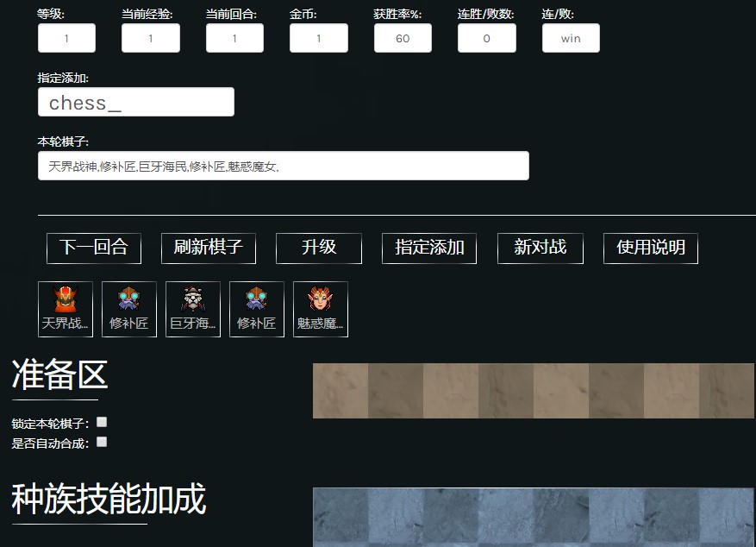Screen dimensions: 756x547
Task: Select the 天界战神 chess piece icon
Action: click(65, 308)
